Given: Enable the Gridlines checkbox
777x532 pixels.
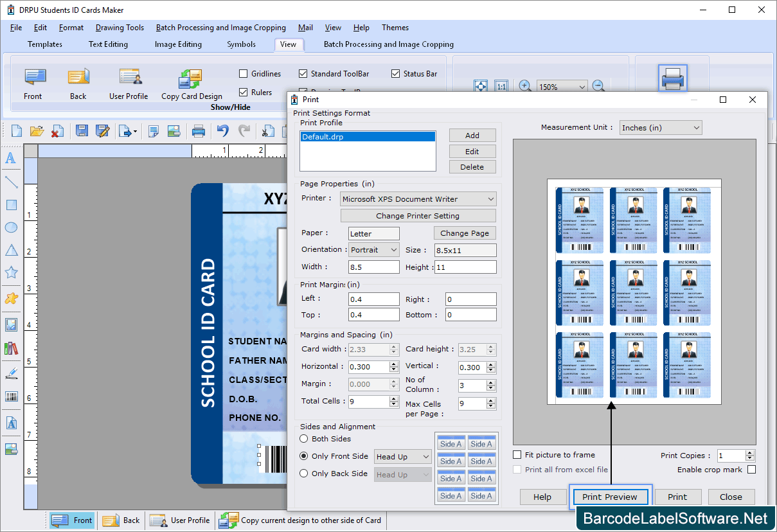Looking at the screenshot, I should [243, 73].
